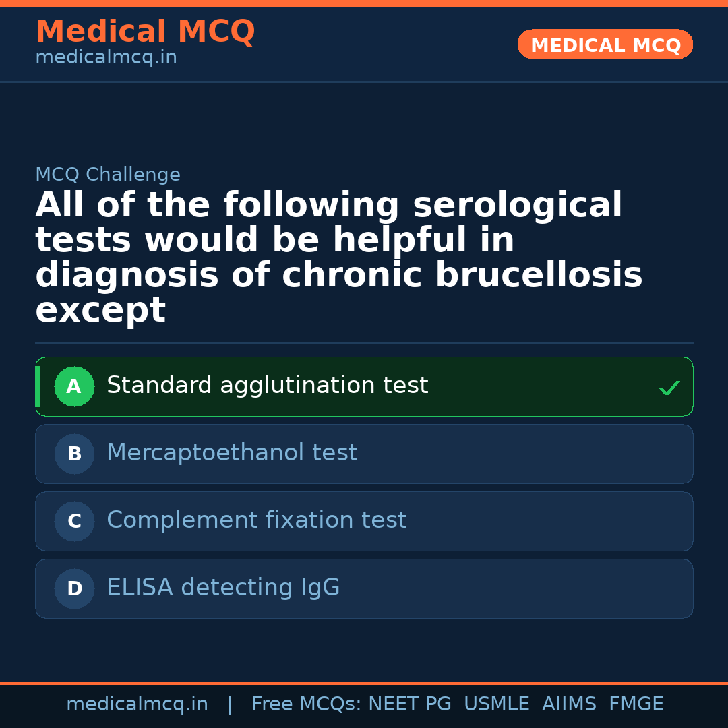The height and width of the screenshot is (728, 728).
Task: Select 'AIIMS' in the footer
Action: (x=569, y=704)
